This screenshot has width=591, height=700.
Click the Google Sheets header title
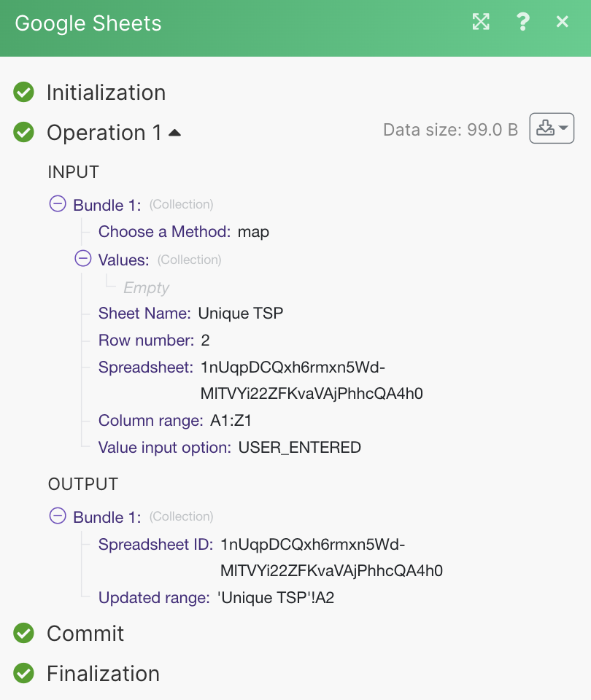88,23
